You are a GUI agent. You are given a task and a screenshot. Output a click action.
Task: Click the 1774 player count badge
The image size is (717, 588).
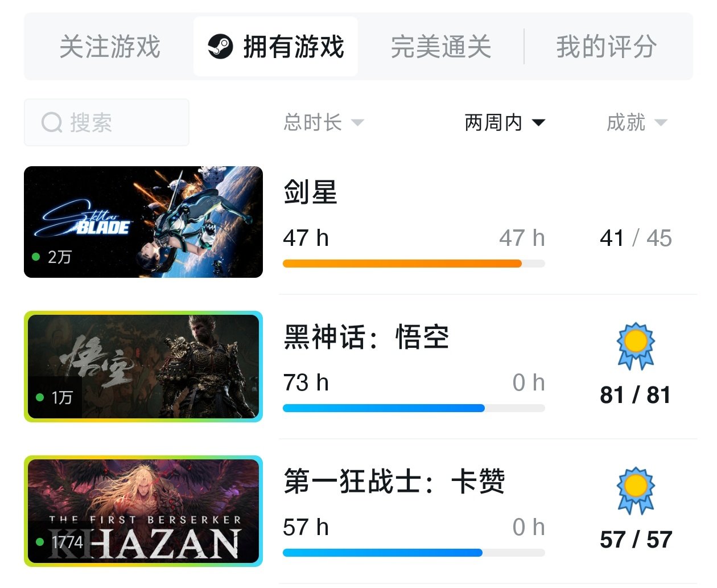[x=59, y=542]
